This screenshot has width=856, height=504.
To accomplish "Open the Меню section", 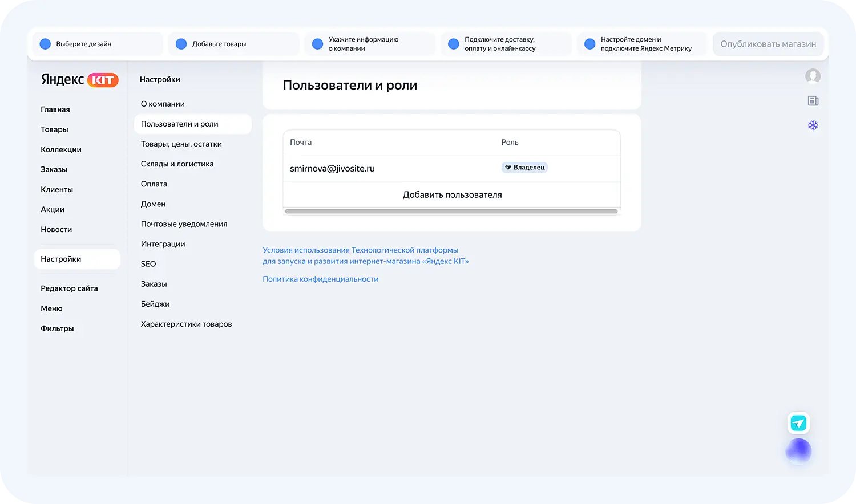I will point(51,308).
